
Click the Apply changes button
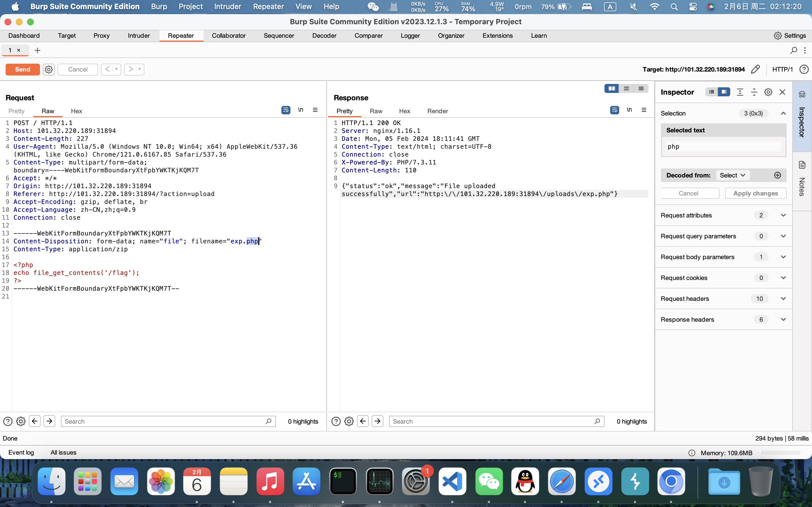click(755, 193)
